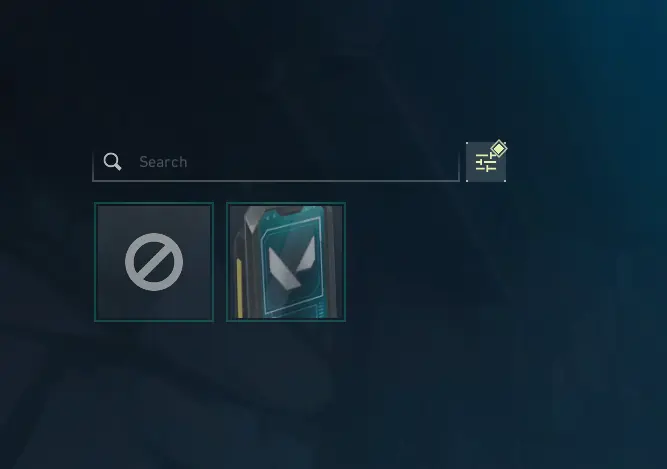This screenshot has width=667, height=469.
Task: Open the filter sliders button
Action: tap(486, 162)
